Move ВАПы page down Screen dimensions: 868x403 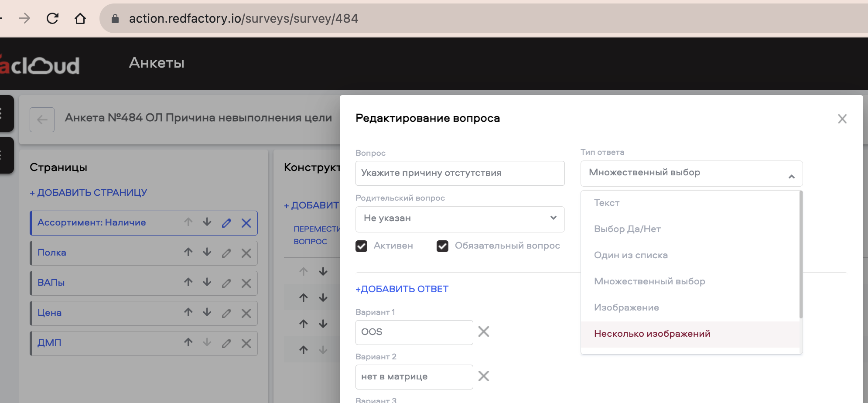point(207,283)
